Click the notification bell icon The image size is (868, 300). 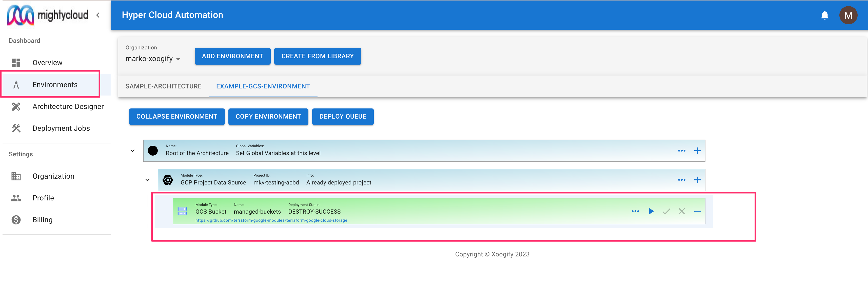pyautogui.click(x=824, y=15)
